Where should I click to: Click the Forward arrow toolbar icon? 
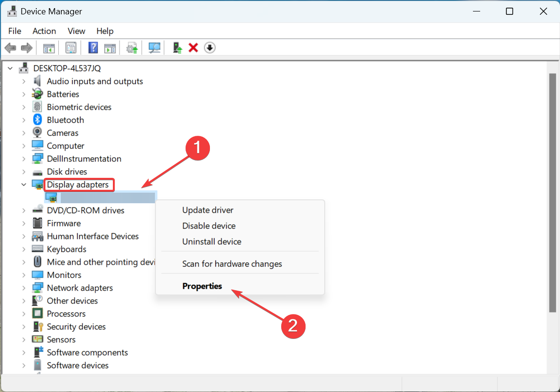click(x=27, y=47)
